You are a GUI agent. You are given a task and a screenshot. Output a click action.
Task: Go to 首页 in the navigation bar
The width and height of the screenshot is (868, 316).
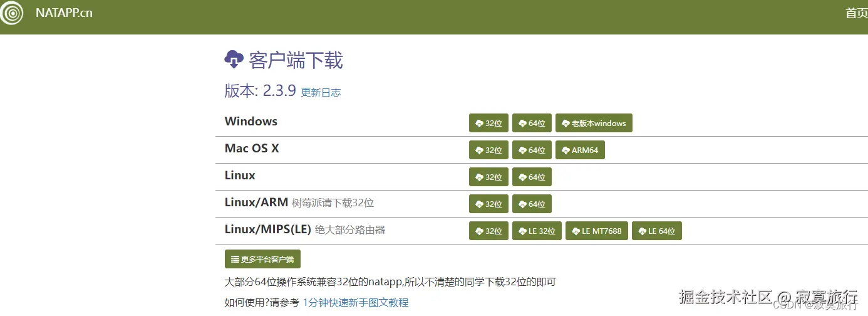click(856, 13)
